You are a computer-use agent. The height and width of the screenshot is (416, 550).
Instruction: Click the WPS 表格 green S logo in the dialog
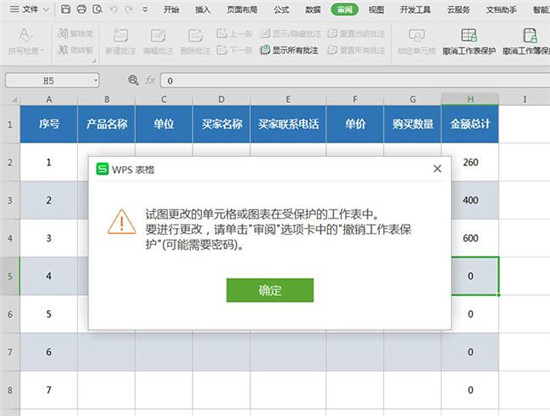(102, 169)
